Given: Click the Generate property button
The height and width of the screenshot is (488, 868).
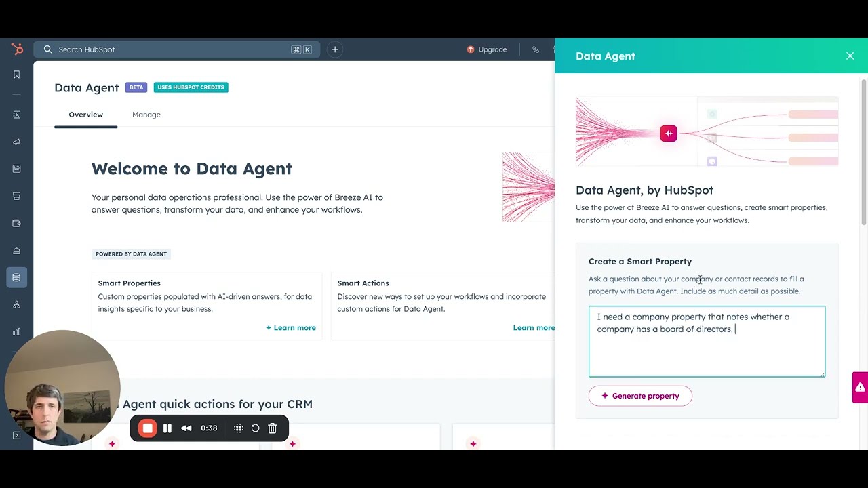Looking at the screenshot, I should pyautogui.click(x=640, y=396).
